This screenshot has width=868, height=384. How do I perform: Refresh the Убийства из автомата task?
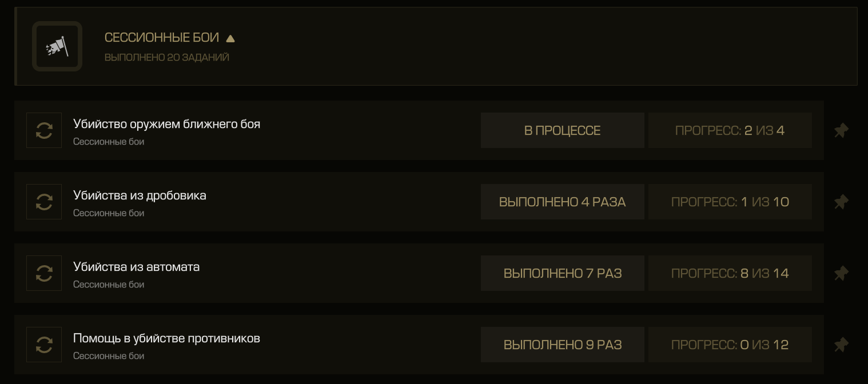point(44,273)
